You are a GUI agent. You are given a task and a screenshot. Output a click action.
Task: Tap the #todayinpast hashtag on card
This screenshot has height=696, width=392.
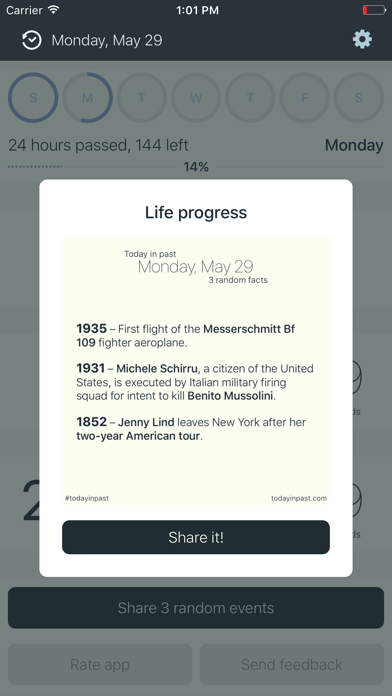[x=87, y=498]
